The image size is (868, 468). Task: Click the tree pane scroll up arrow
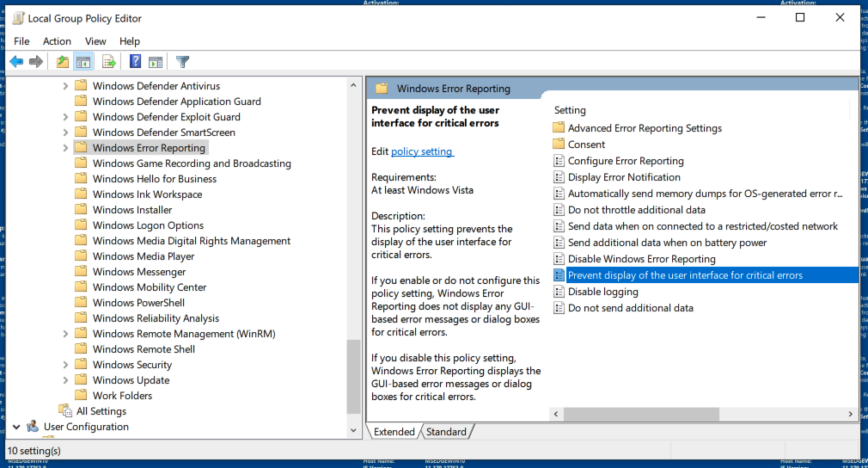click(353, 85)
